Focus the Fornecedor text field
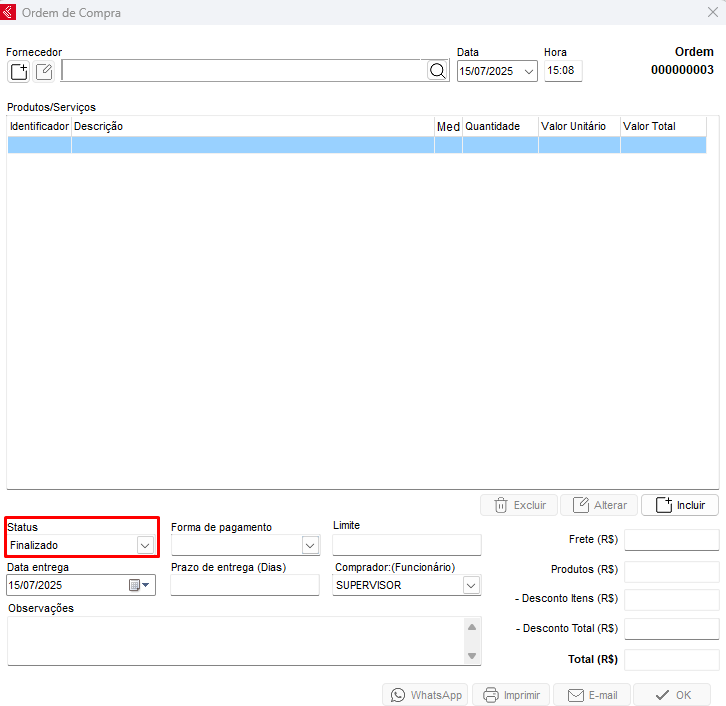The image size is (726, 706). pos(243,71)
